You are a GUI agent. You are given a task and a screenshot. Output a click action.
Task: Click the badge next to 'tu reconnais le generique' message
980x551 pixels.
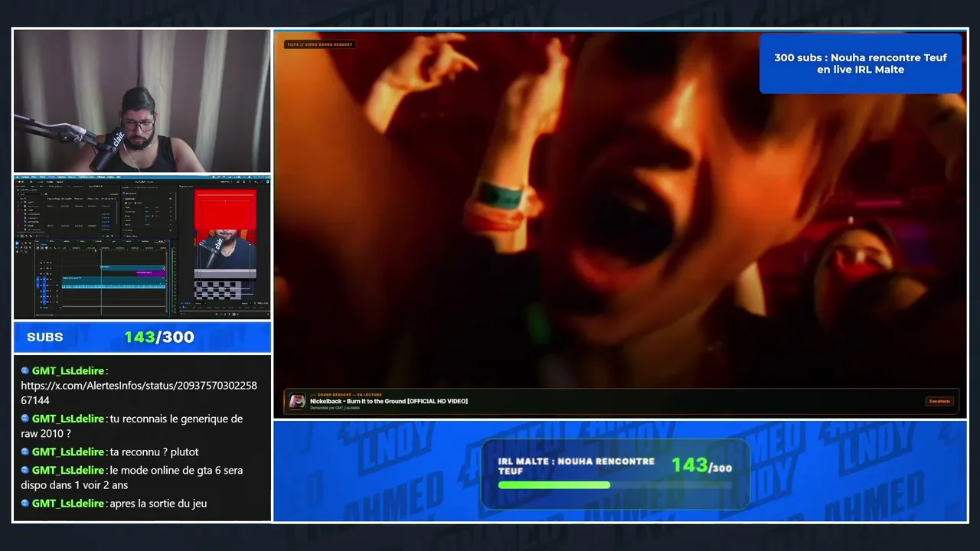tap(25, 419)
